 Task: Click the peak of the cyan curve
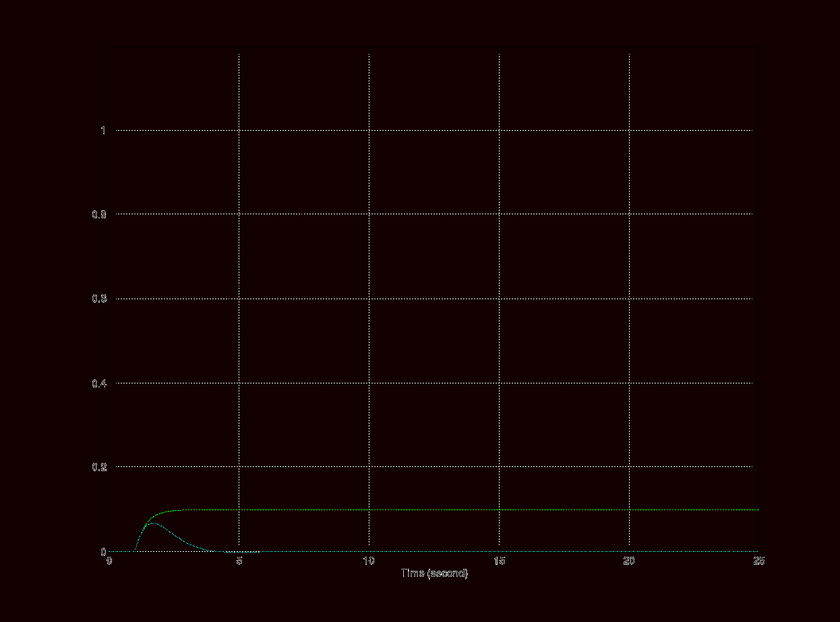(152, 523)
